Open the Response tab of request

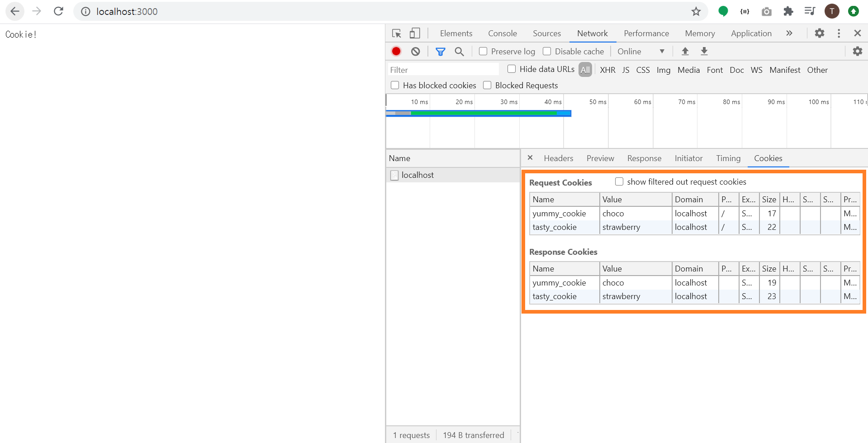pyautogui.click(x=644, y=158)
